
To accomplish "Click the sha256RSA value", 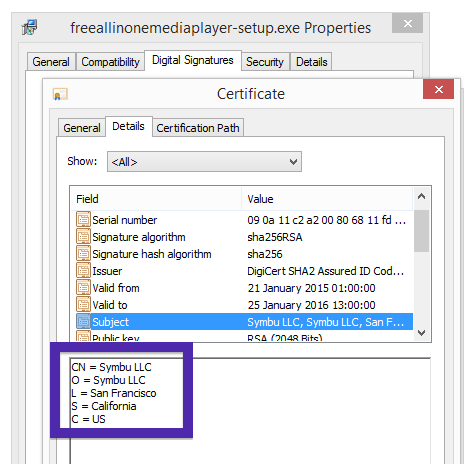I will 275,237.
